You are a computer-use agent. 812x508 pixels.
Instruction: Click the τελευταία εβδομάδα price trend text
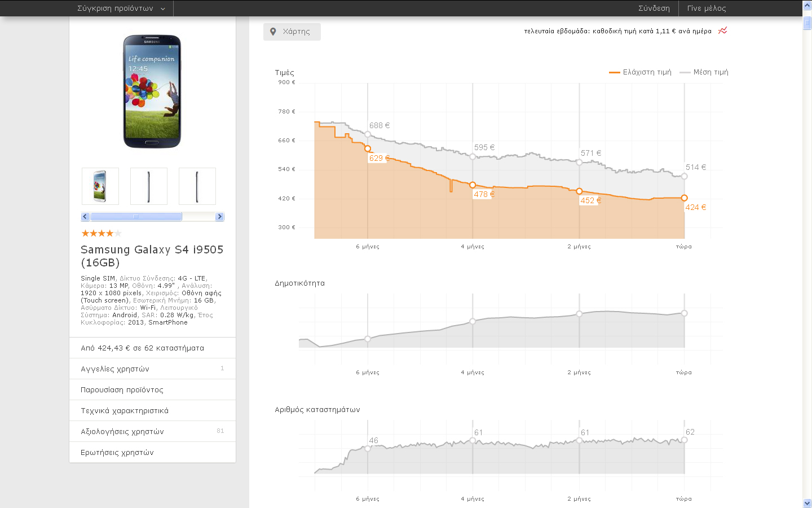pyautogui.click(x=618, y=31)
